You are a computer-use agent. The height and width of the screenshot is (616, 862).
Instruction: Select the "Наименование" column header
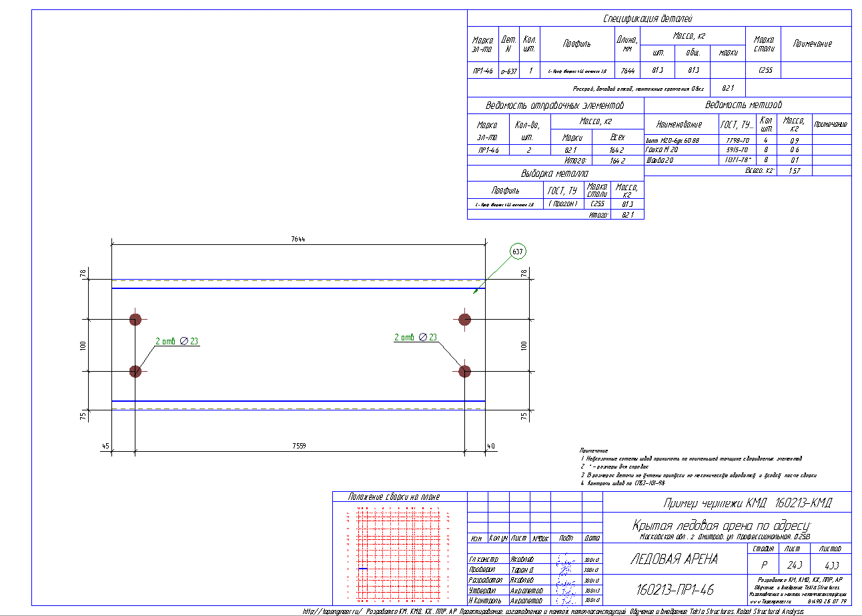click(x=680, y=124)
